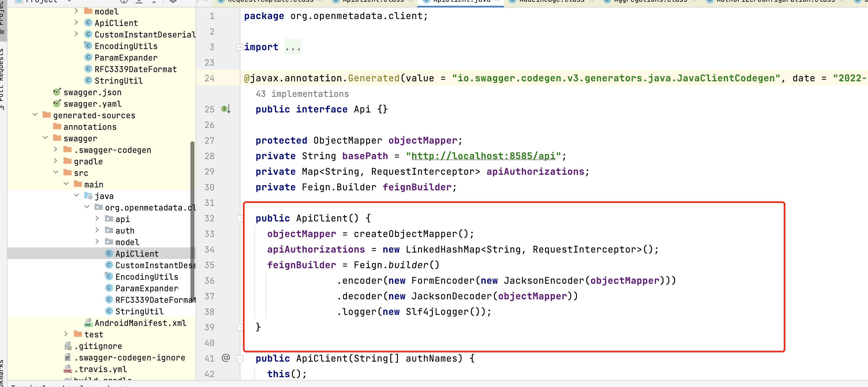Image resolution: width=868 pixels, height=387 pixels.
Task: Fold the ApiClient(String[] authNames) constructor on line 41
Action: point(240,359)
